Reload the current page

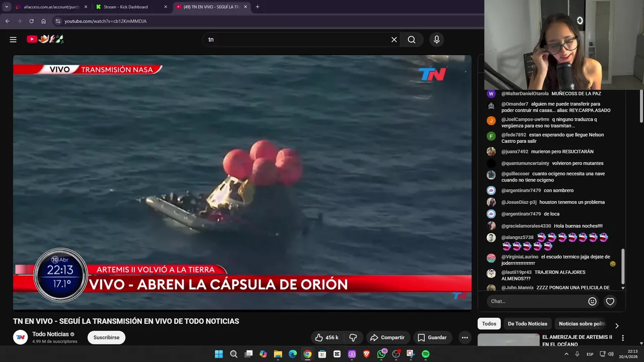click(x=31, y=21)
